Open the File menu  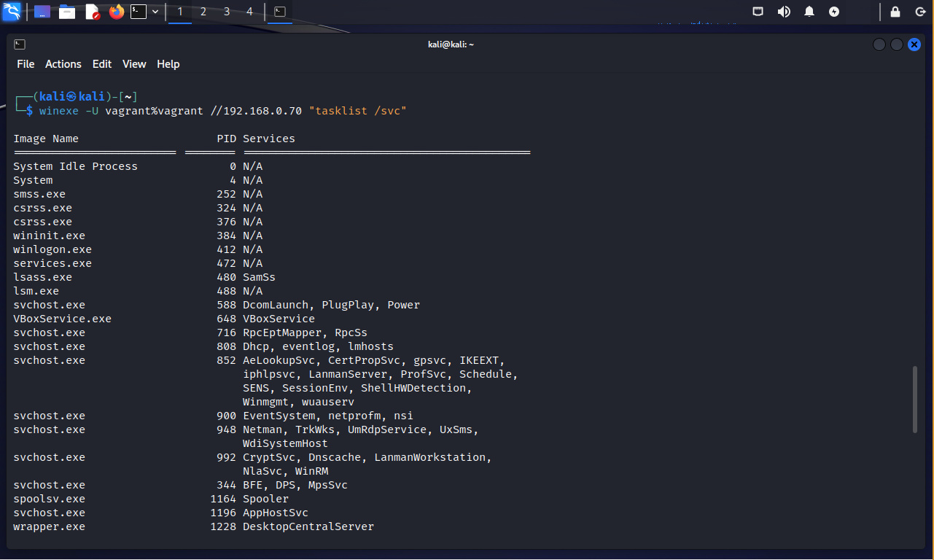[26, 64]
